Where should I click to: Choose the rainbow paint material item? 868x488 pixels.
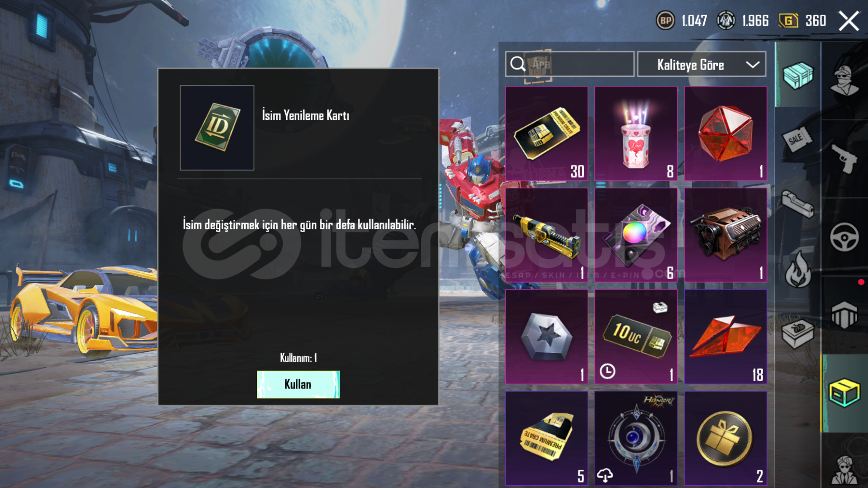[636, 235]
